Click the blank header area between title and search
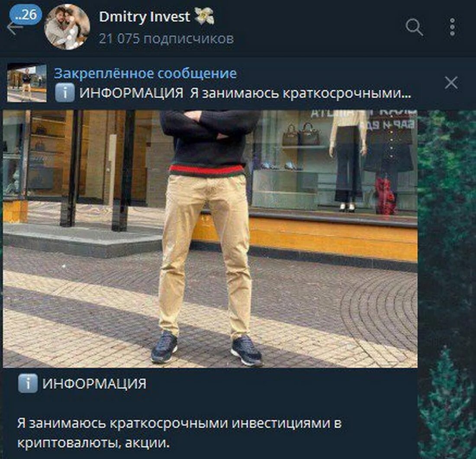The height and width of the screenshot is (459, 476). coord(310,27)
